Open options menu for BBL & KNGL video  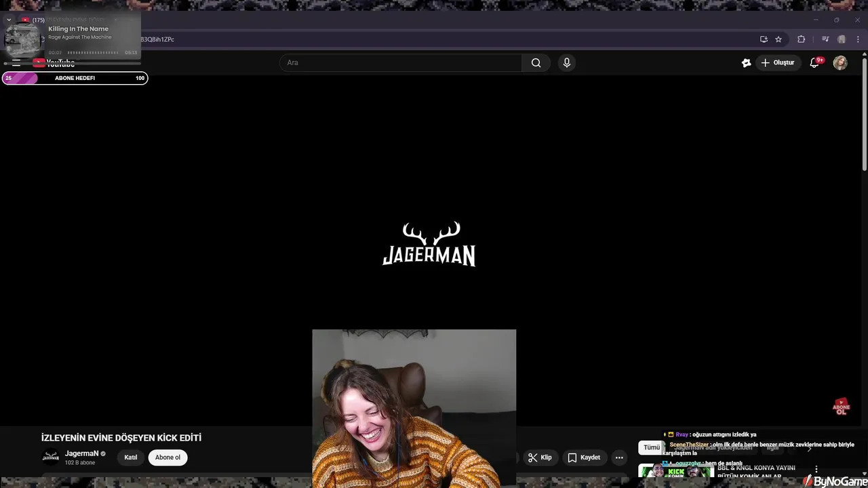click(816, 469)
